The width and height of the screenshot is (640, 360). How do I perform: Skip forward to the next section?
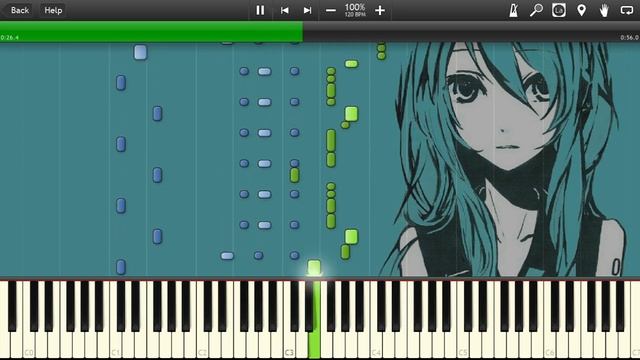[307, 10]
